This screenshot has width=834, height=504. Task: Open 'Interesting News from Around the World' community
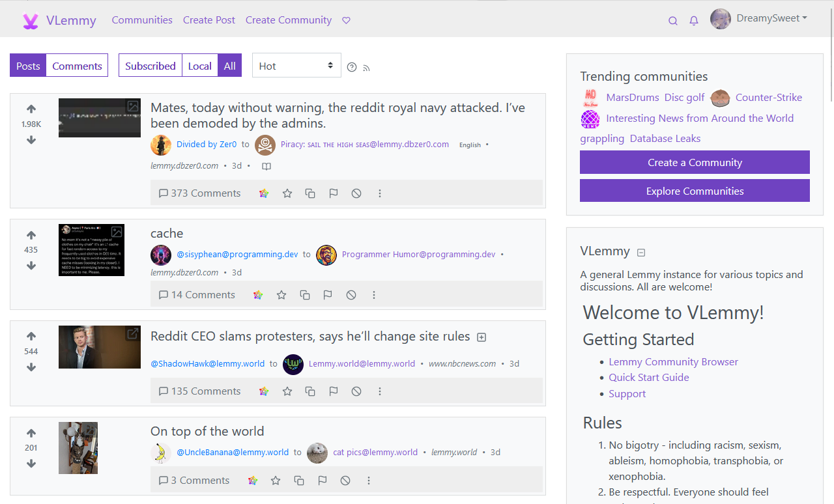pos(700,119)
